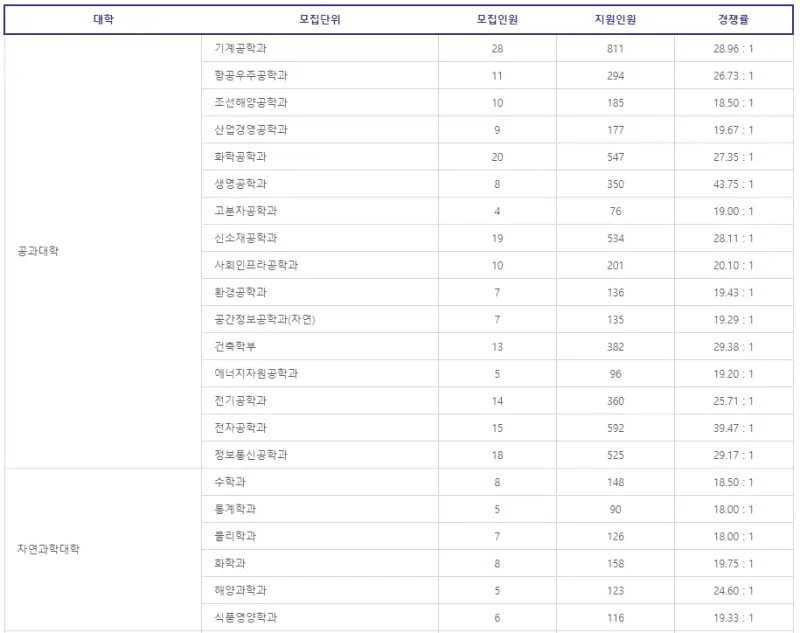
Task: Click applicant count 185 for 조선해양공학과
Action: [x=615, y=103]
